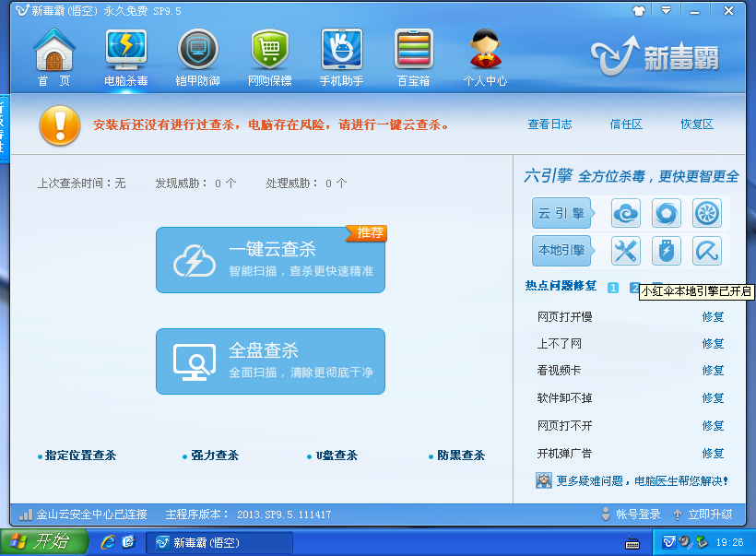Toggle the fan-shaped cloud engine icon
Image resolution: width=756 pixels, height=556 pixels.
(707, 213)
